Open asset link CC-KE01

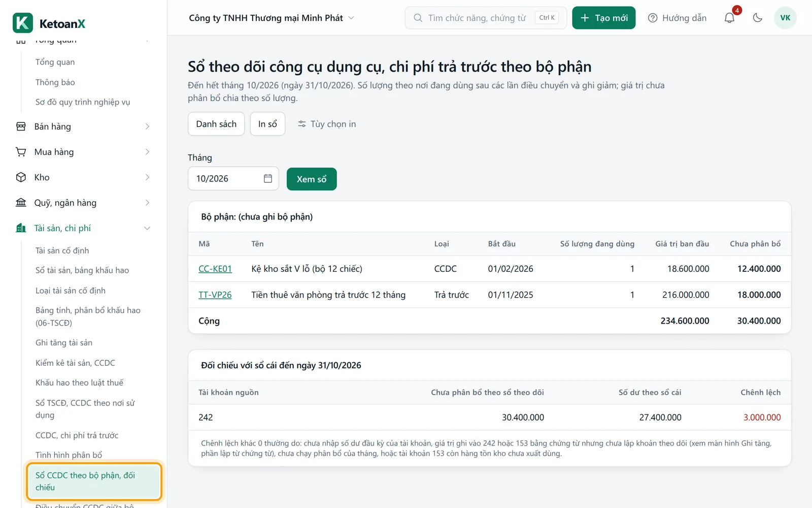215,269
